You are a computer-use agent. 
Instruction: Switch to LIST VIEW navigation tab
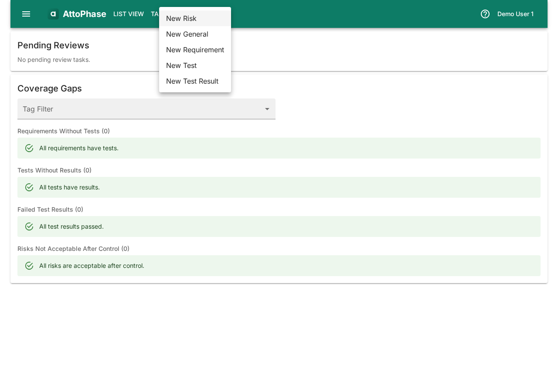[128, 14]
